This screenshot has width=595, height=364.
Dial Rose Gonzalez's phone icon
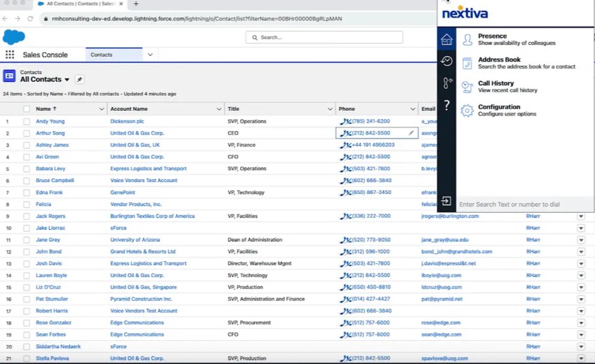pyautogui.click(x=345, y=323)
